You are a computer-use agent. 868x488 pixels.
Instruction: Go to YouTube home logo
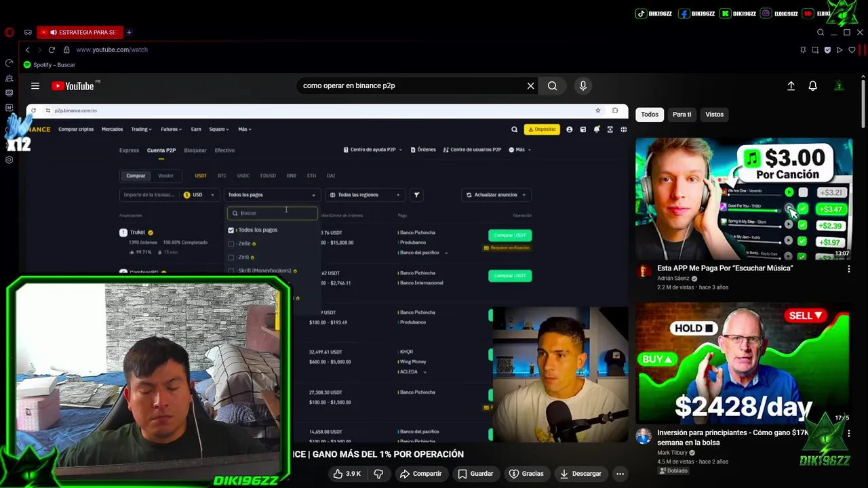[73, 85]
